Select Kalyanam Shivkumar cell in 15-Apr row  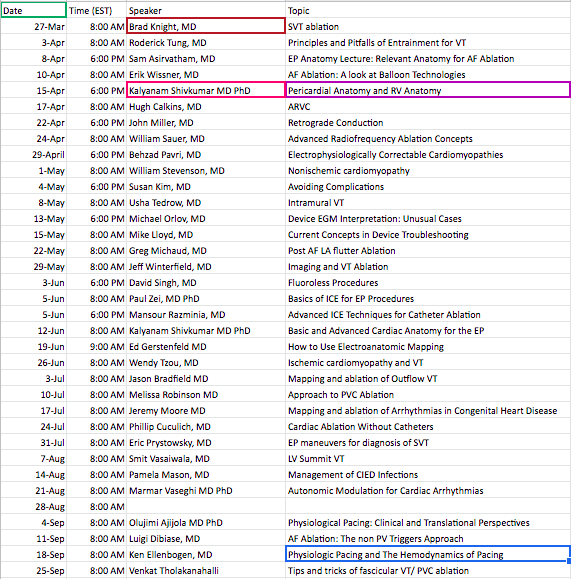[x=206, y=90]
